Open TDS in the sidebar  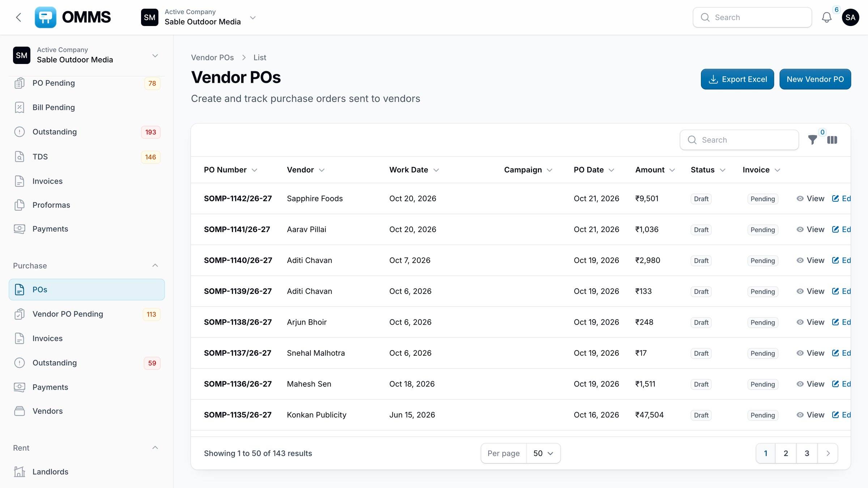[87, 157]
